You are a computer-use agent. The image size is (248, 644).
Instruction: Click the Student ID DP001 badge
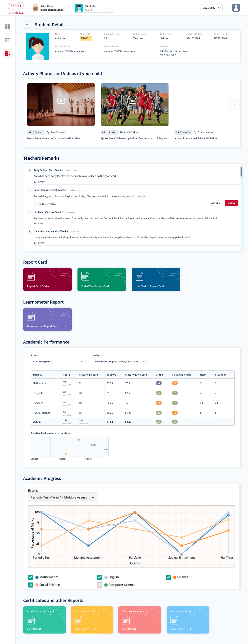85,38
